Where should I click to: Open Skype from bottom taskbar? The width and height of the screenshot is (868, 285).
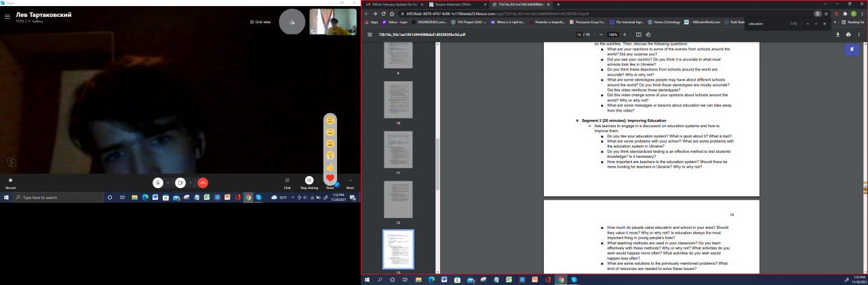(x=574, y=279)
